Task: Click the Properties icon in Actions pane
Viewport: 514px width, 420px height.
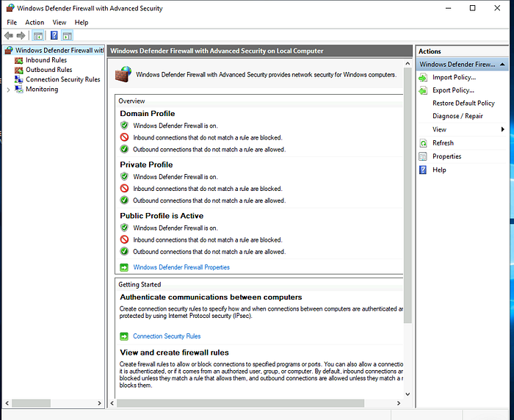Action: pos(423,156)
